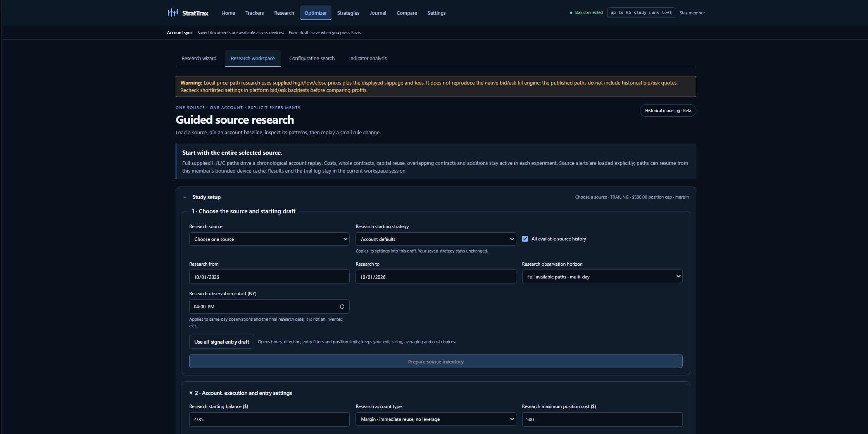868x434 pixels.
Task: Open Journal page
Action: coord(378,13)
